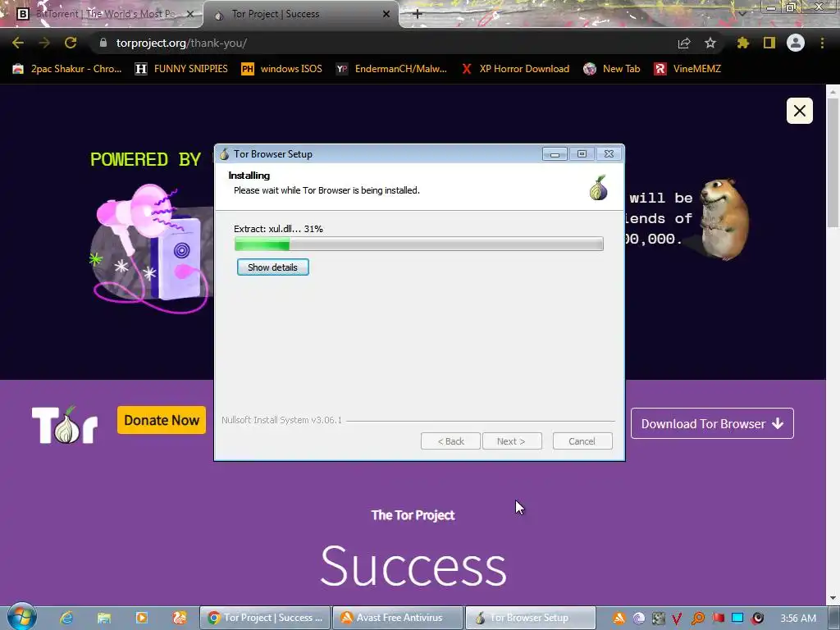Switch to Avast Free Antivirus taskbar window

(398, 618)
